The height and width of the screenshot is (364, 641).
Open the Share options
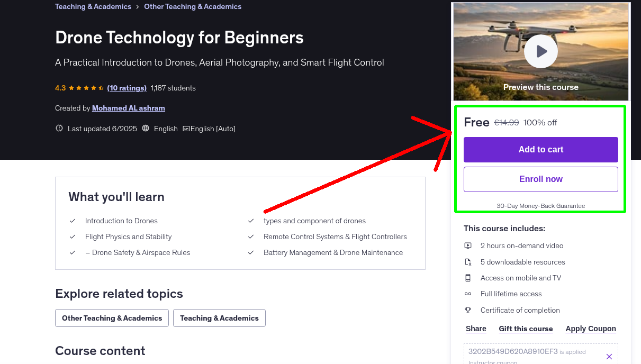475,329
